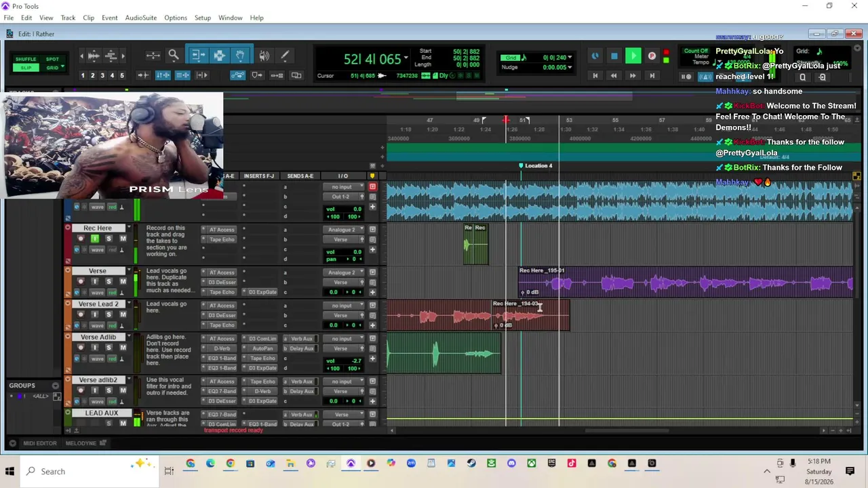The image size is (868, 488).
Task: Click the Link Track and Edit Selection icon
Action: coord(182,75)
